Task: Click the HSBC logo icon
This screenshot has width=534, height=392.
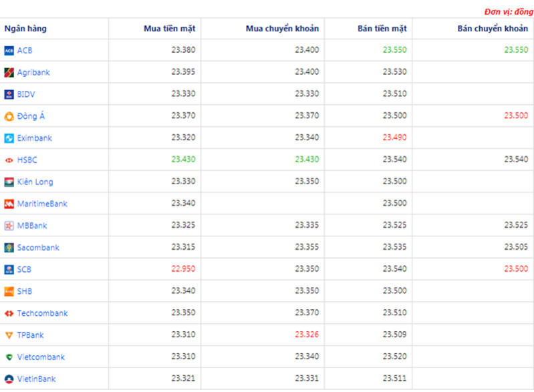Action: click(x=9, y=160)
